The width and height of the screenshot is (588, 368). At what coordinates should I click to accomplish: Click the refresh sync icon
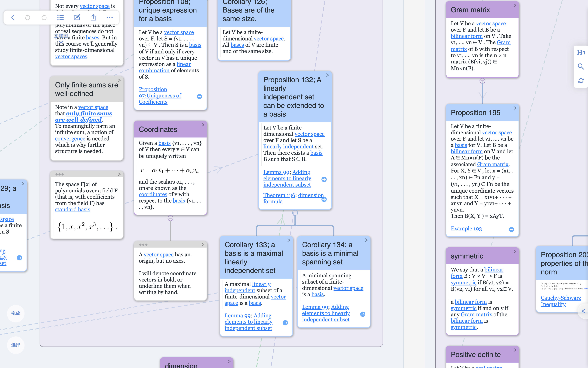coord(581,81)
